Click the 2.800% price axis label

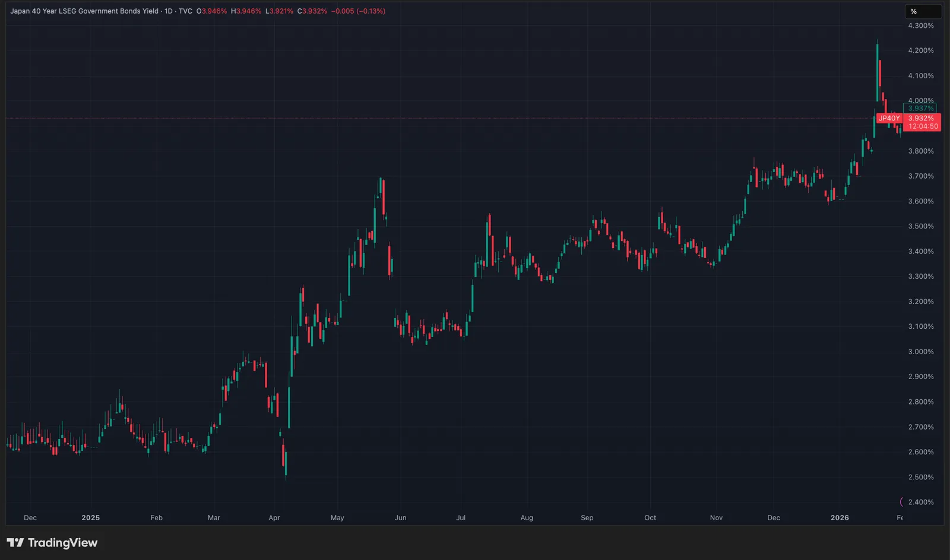click(x=921, y=402)
